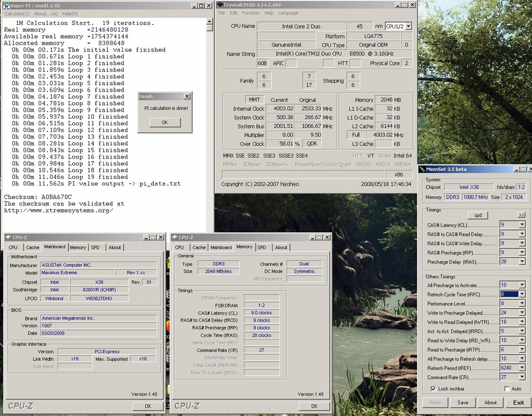Toggle the Lock mchbar checkbox
Viewport: 532px width, 416px height.
tap(433, 389)
